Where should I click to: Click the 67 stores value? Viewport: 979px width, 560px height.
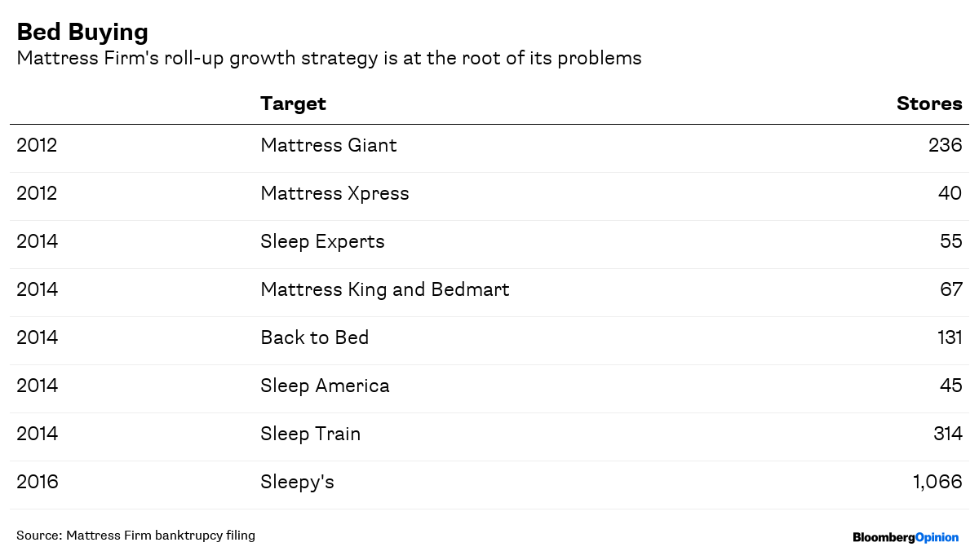(951, 289)
